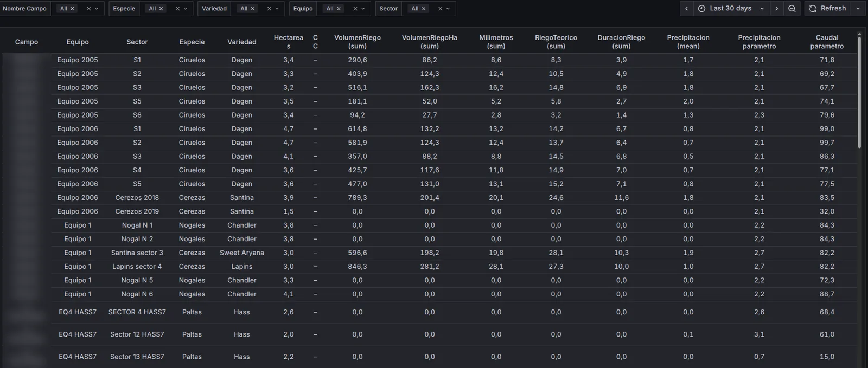Image resolution: width=868 pixels, height=368 pixels.
Task: Click the 403,9 VolumenRiego value
Action: pyautogui.click(x=358, y=74)
